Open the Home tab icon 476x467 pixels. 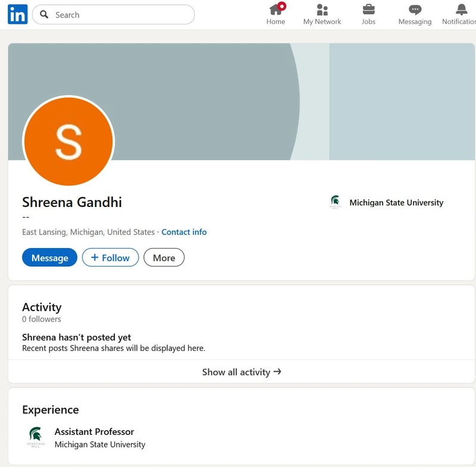pyautogui.click(x=275, y=10)
